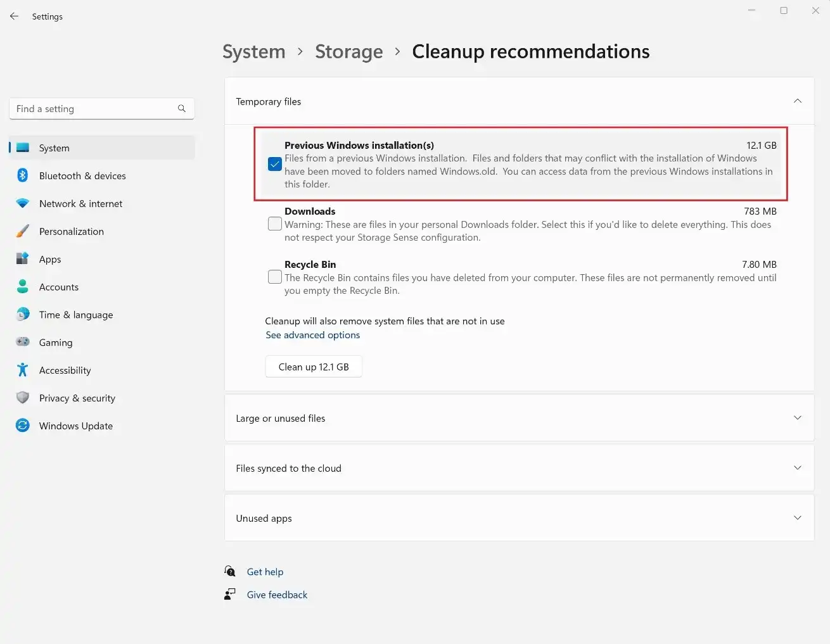The image size is (830, 644).
Task: Minimize the Settings window
Action: pos(751,11)
